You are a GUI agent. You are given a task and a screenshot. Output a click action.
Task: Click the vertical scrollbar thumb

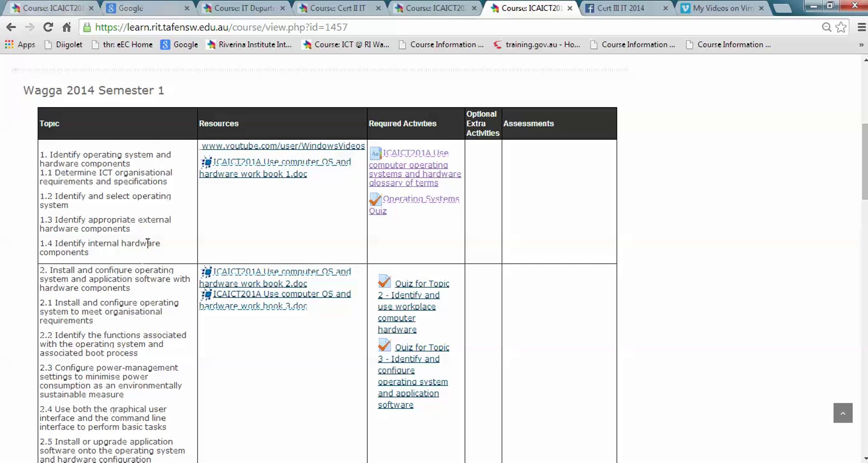pos(865,162)
